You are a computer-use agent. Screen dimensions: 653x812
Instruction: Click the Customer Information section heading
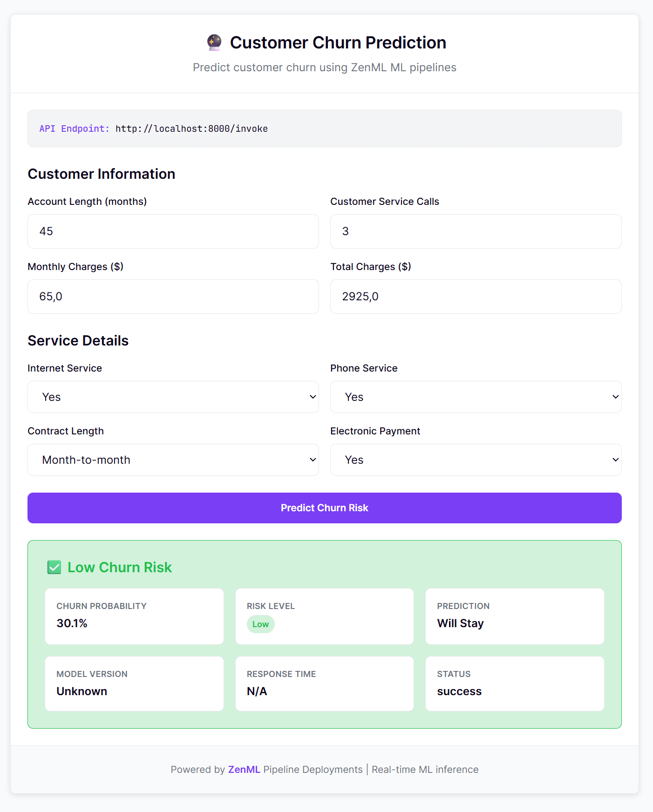[102, 174]
